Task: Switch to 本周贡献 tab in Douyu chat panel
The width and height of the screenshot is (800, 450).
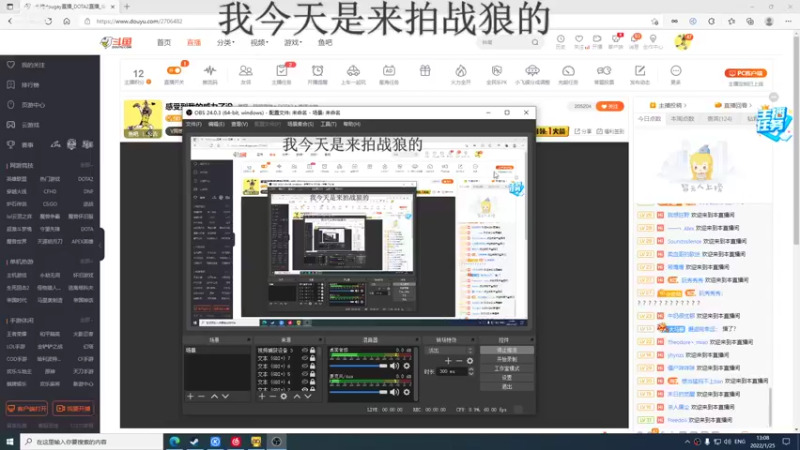Action: click(x=683, y=118)
